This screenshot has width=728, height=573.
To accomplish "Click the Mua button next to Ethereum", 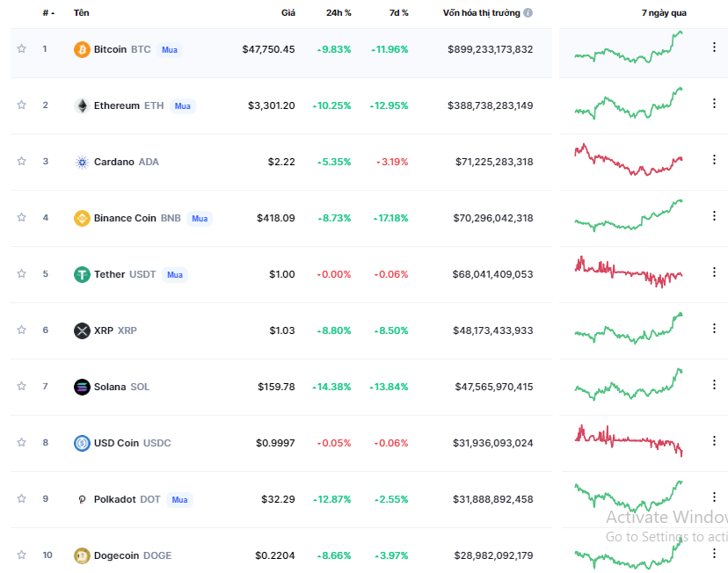I will [183, 106].
